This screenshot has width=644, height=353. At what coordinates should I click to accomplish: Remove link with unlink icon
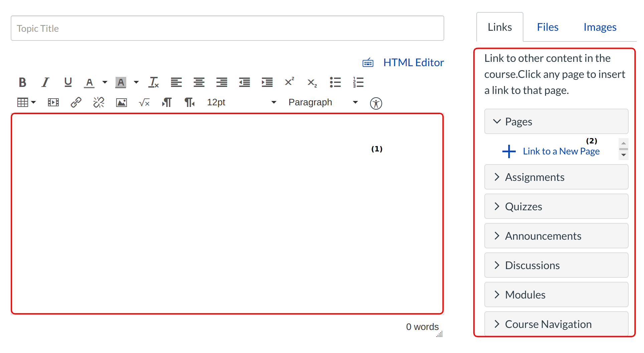click(x=99, y=102)
